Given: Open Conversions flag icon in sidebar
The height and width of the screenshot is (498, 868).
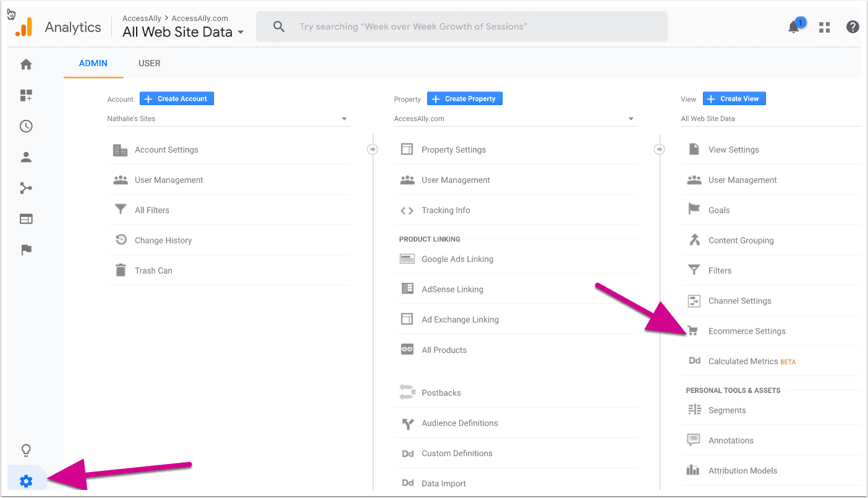Looking at the screenshot, I should (26, 250).
